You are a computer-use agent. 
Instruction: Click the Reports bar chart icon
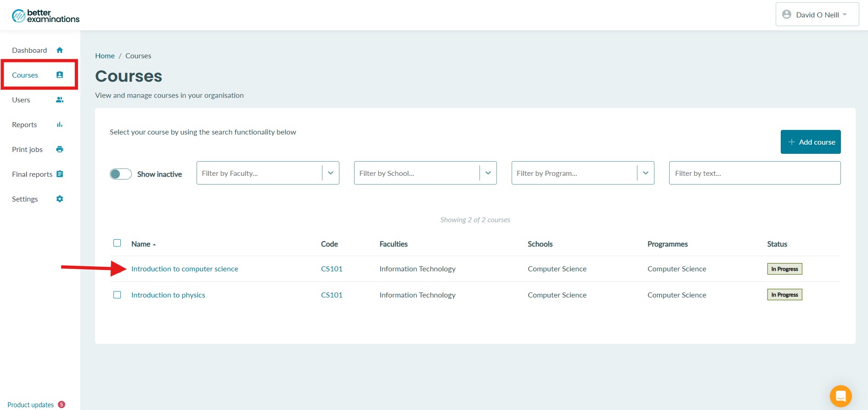click(60, 124)
